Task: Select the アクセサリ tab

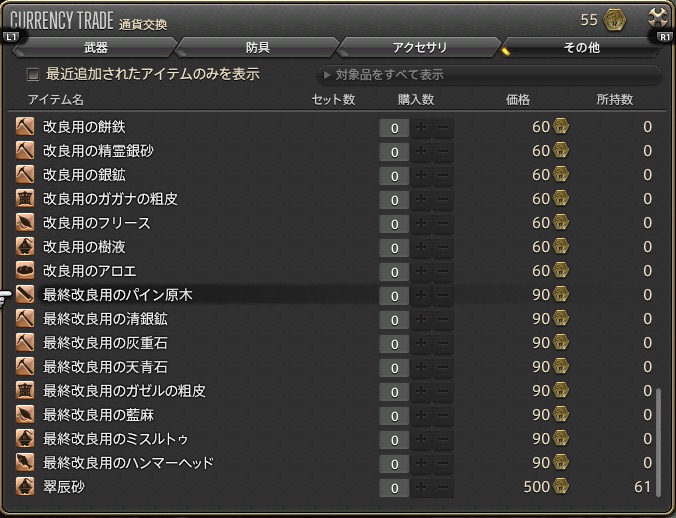Action: (420, 47)
